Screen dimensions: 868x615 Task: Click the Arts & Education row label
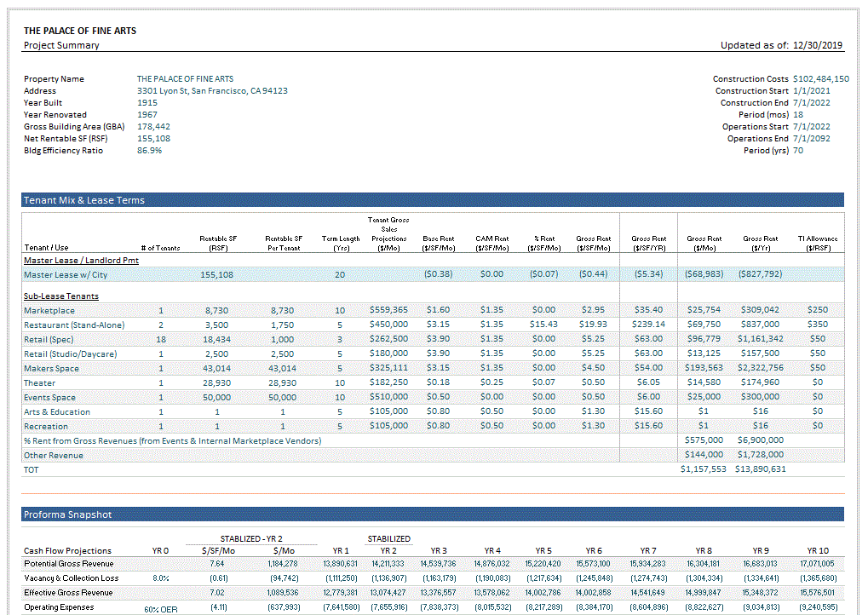point(56,411)
